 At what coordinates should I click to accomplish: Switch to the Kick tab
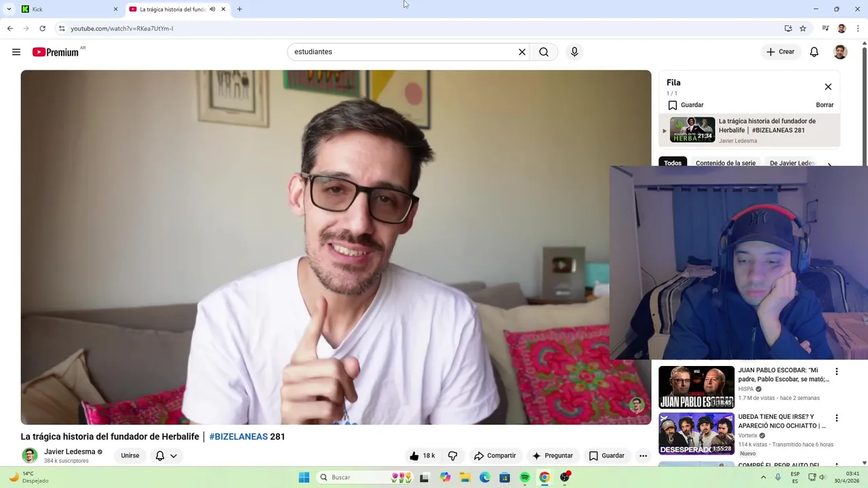[68, 9]
